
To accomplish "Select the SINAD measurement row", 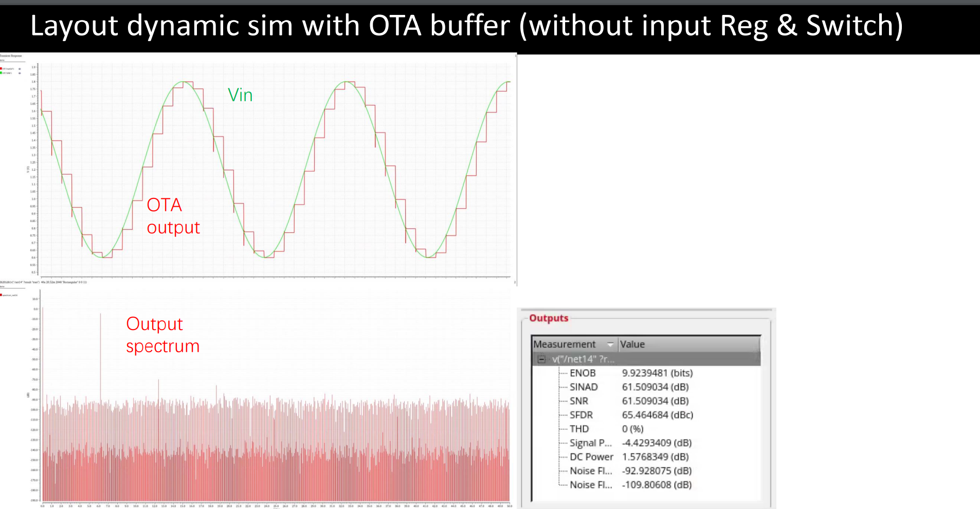I will pyautogui.click(x=584, y=387).
